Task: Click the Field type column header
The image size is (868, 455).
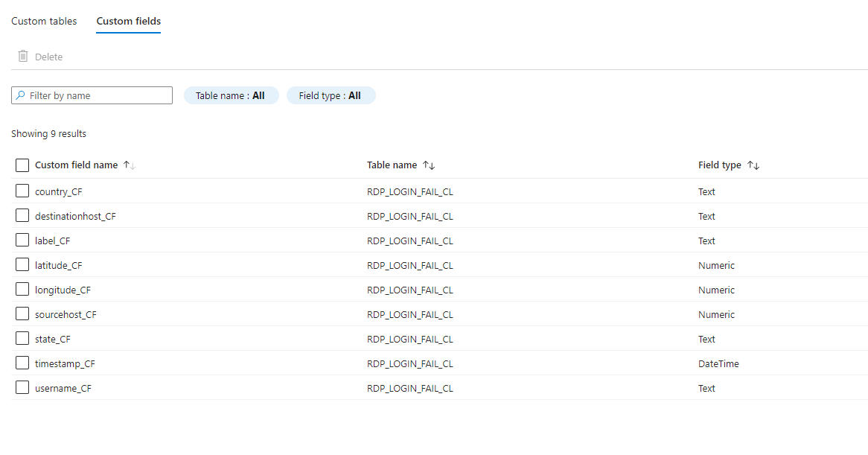Action: click(x=720, y=165)
